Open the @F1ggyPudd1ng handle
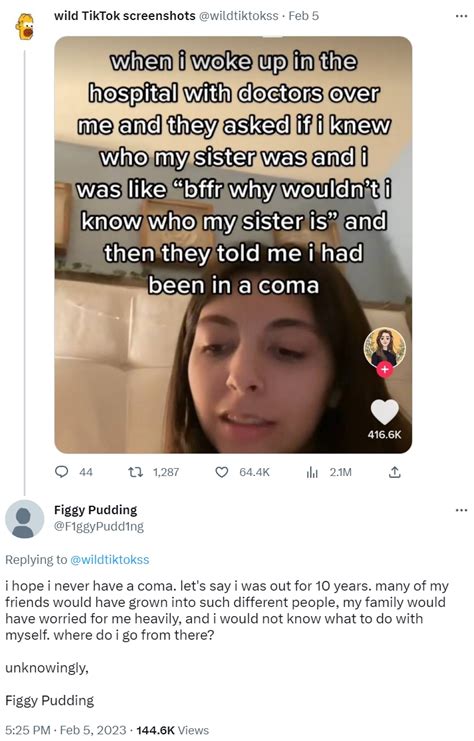 tap(99, 526)
